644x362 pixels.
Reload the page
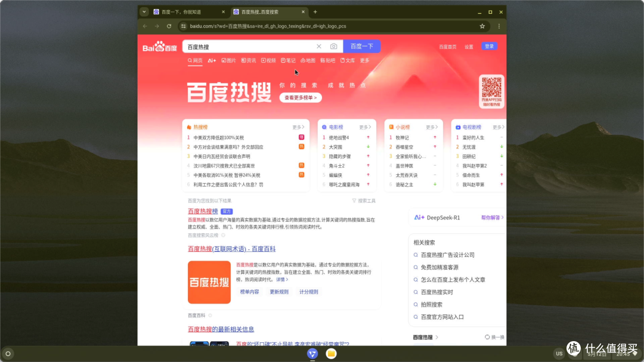[169, 26]
